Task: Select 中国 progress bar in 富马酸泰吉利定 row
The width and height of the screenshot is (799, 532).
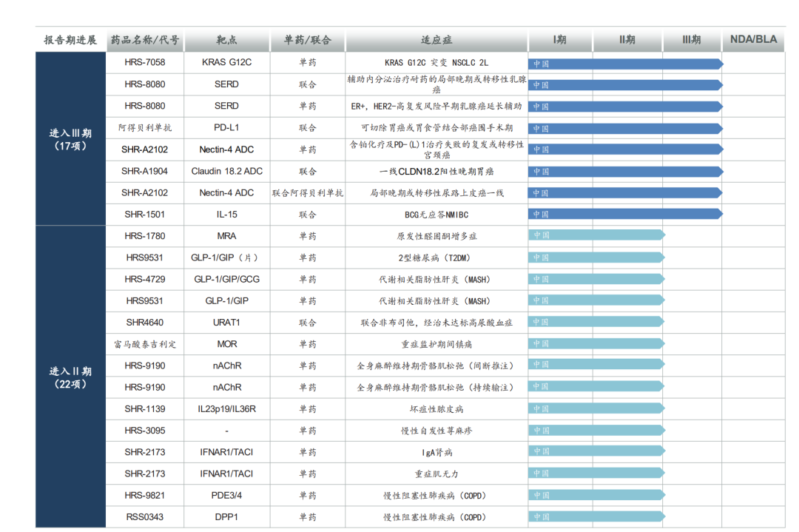Action: [x=597, y=344]
